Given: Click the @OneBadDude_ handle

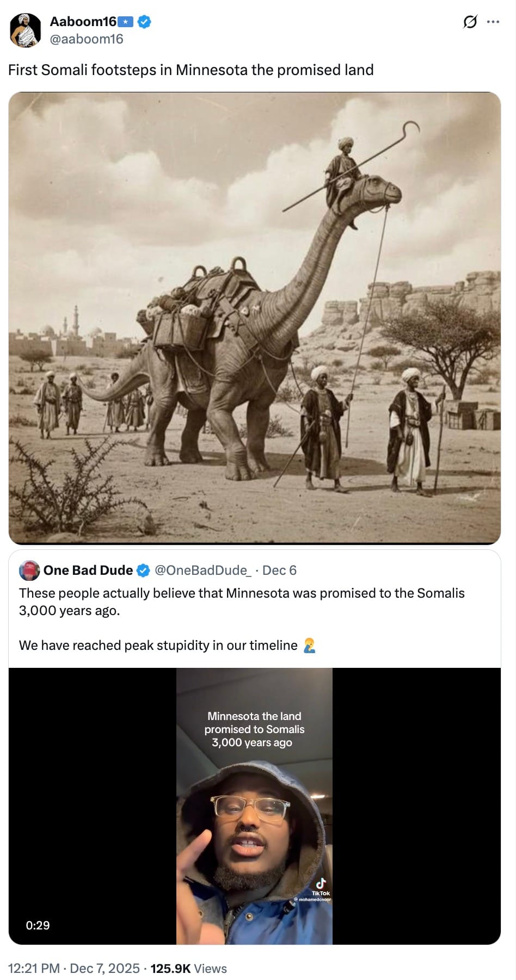Looking at the screenshot, I should (203, 570).
